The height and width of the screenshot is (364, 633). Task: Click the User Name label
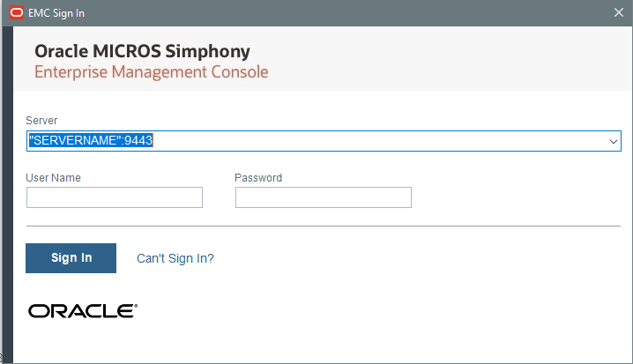(54, 177)
